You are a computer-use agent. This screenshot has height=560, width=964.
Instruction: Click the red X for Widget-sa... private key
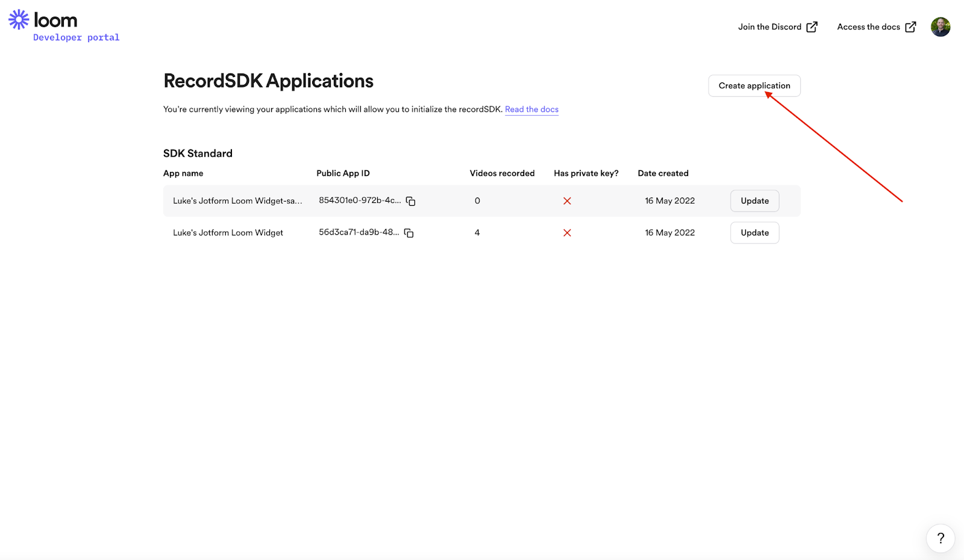567,201
